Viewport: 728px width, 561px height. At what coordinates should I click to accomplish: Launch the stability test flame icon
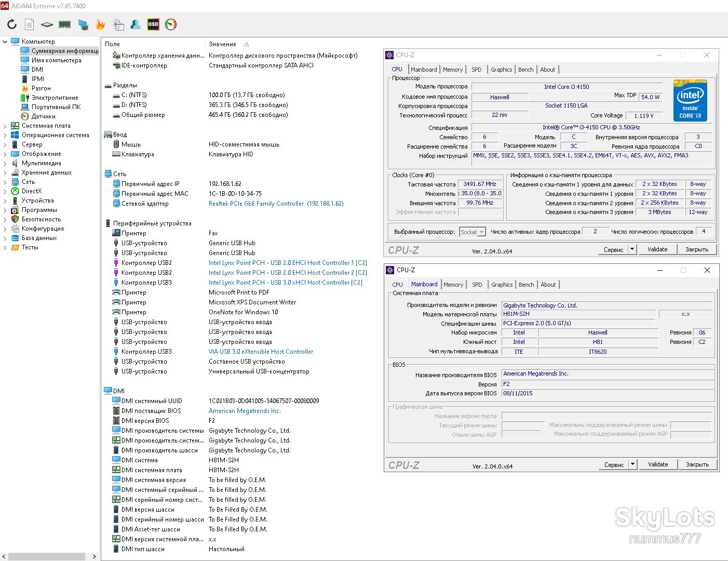(x=100, y=24)
